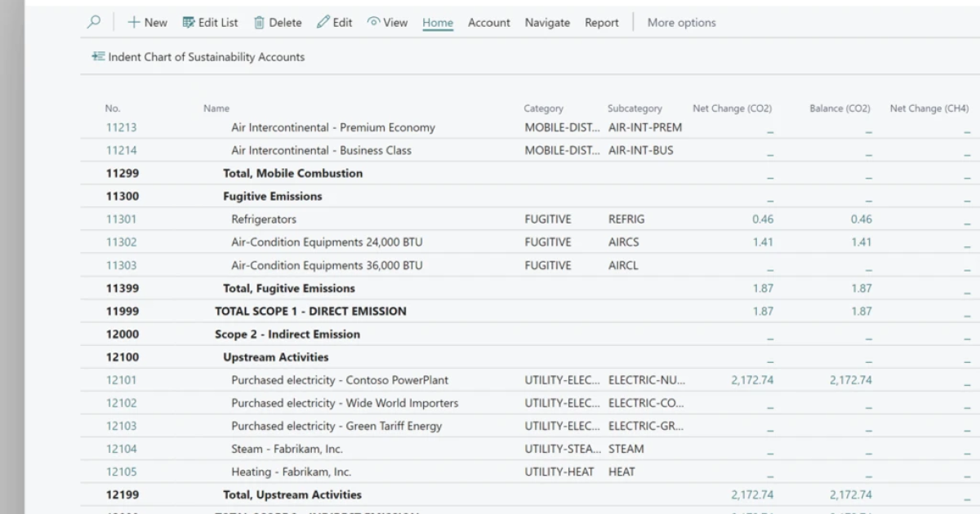Open account number 12104
The height and width of the screenshot is (514, 980).
(x=122, y=449)
